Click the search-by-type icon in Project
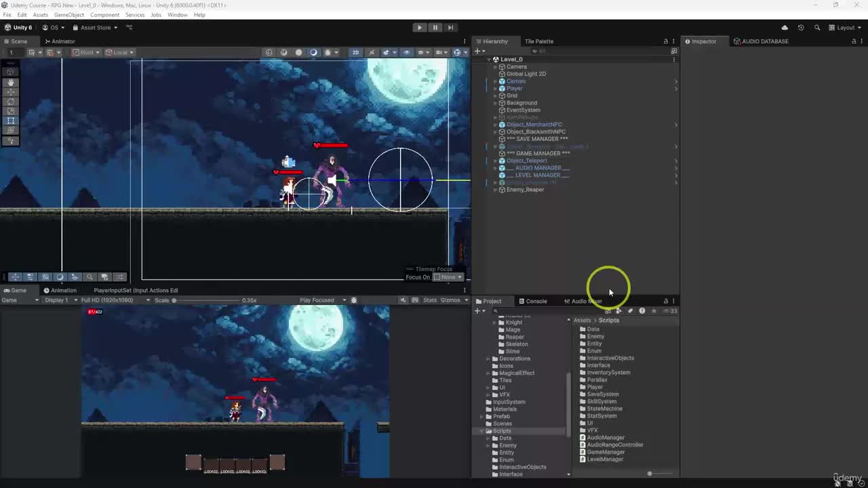 click(x=618, y=311)
